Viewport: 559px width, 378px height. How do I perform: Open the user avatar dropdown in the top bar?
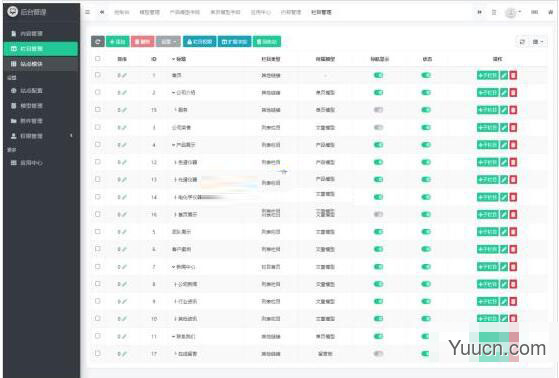point(513,12)
